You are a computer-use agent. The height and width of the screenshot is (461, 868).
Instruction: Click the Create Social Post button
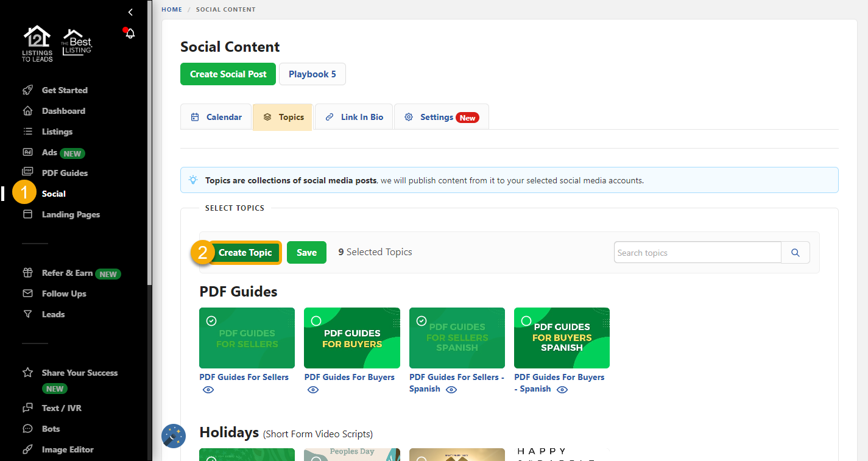[x=228, y=74]
